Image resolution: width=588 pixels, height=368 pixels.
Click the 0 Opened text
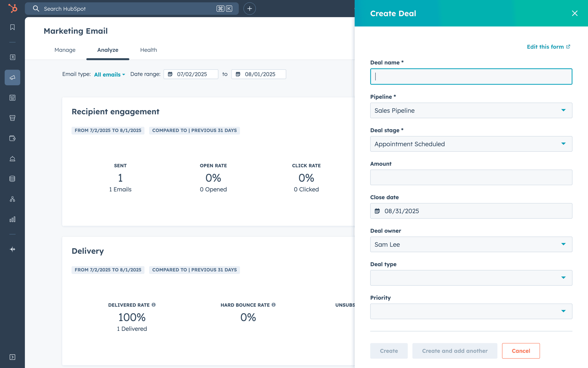[x=213, y=190]
